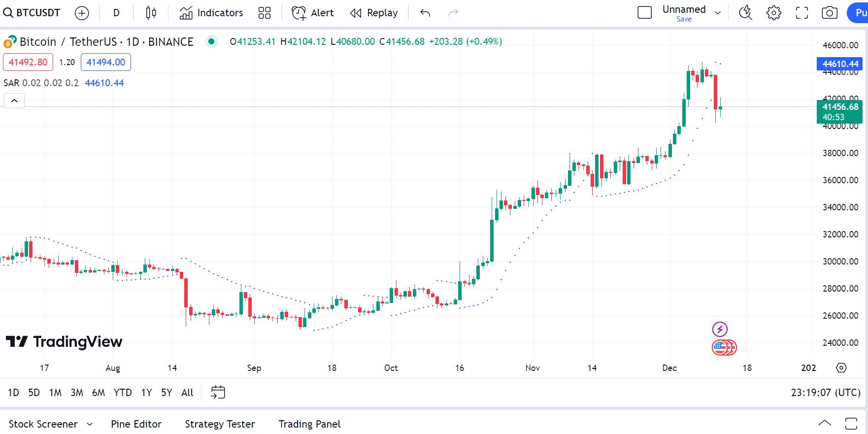This screenshot has width=868, height=434.
Task: Expand the Unnamed layout dropdown arrow
Action: click(x=718, y=13)
